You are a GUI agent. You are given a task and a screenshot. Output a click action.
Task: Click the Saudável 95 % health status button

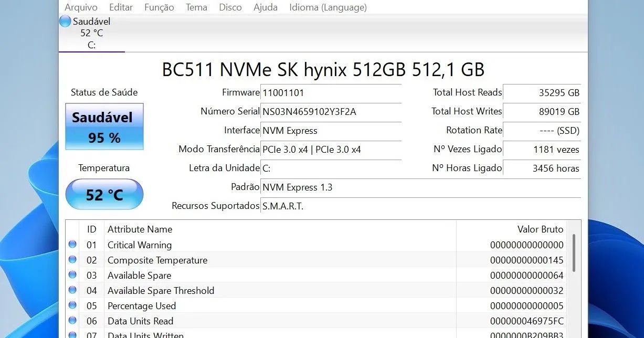click(x=104, y=126)
